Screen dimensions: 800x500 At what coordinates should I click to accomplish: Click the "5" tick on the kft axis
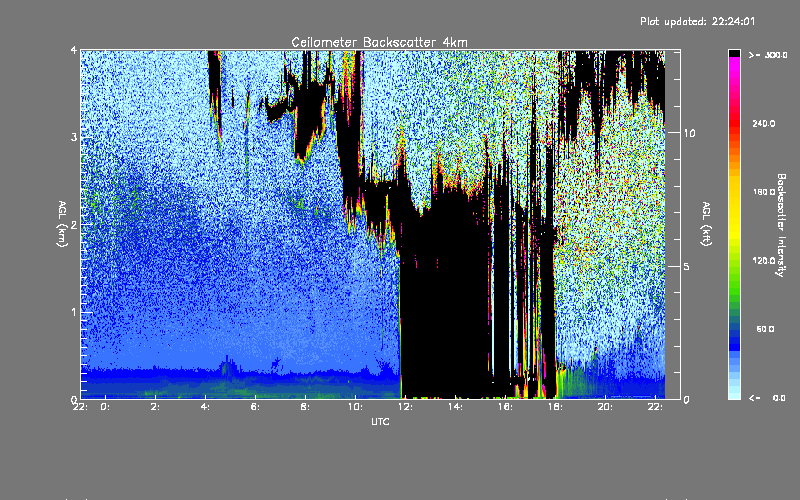687,266
